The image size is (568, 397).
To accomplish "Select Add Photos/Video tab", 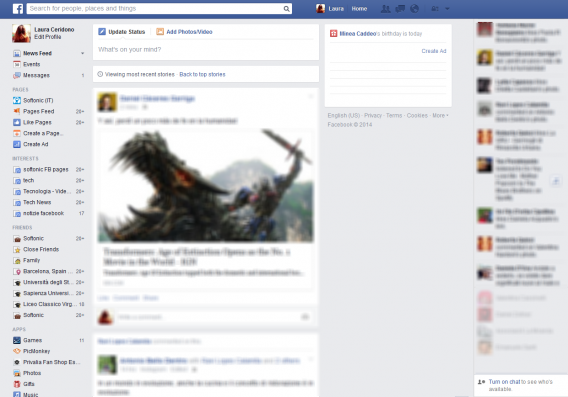I will pos(184,32).
